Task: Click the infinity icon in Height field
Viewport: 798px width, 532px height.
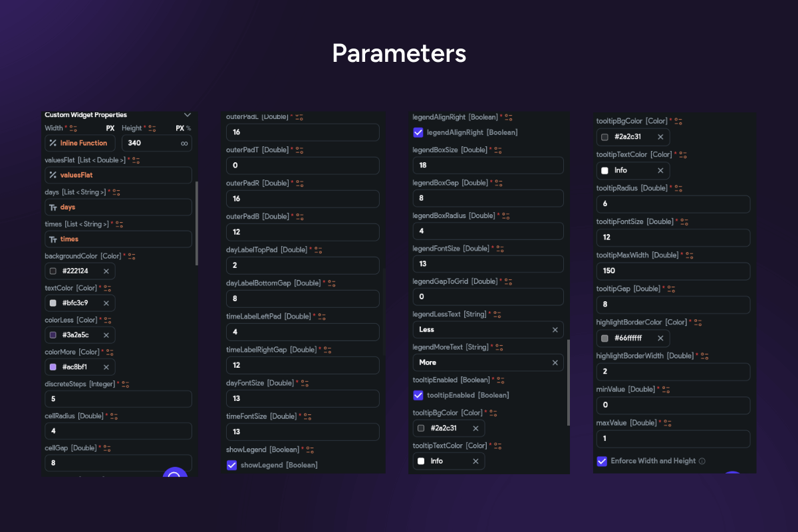Action: click(x=184, y=143)
